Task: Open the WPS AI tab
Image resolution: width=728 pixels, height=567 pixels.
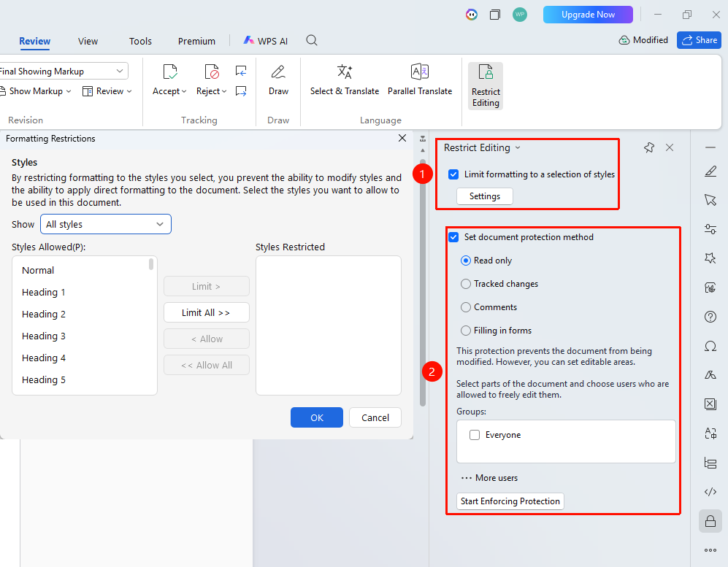Action: coord(266,42)
